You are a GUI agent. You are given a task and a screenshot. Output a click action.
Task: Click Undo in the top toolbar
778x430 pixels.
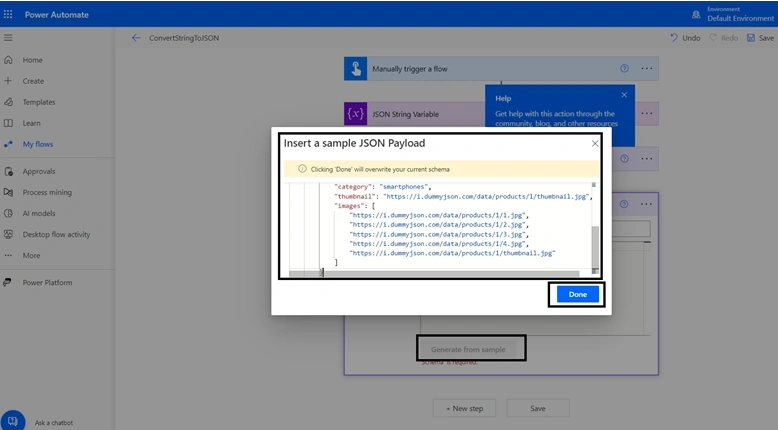click(x=685, y=38)
